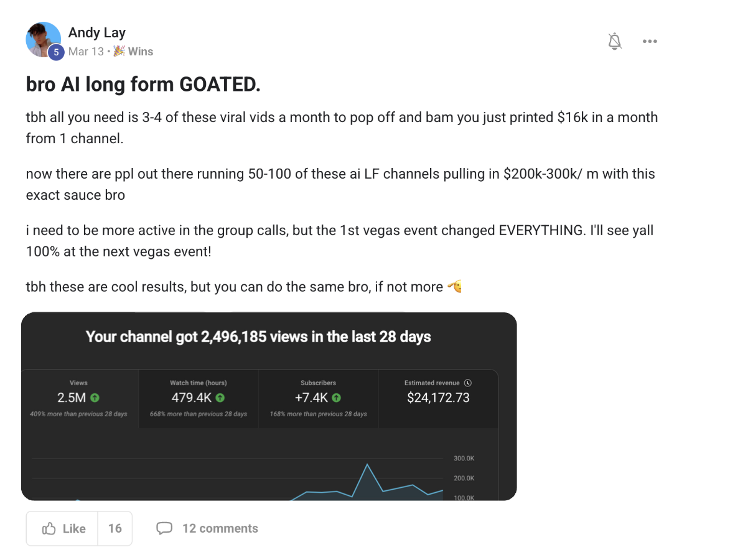The width and height of the screenshot is (753, 560).
Task: Open the Andy Lay author name link
Action: point(97,32)
